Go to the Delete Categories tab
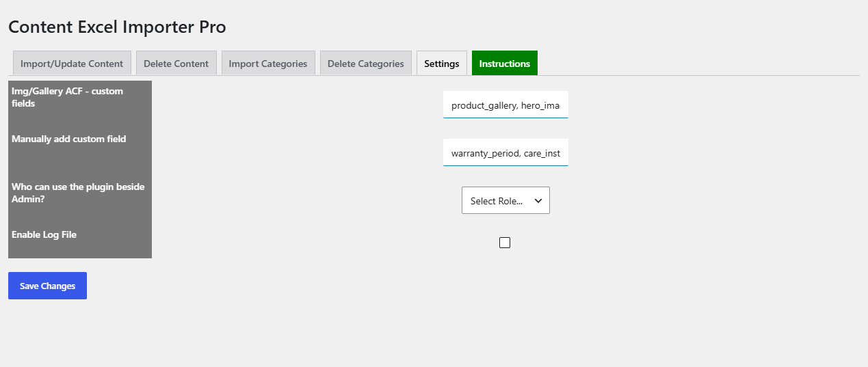This screenshot has width=868, height=367. [x=366, y=63]
